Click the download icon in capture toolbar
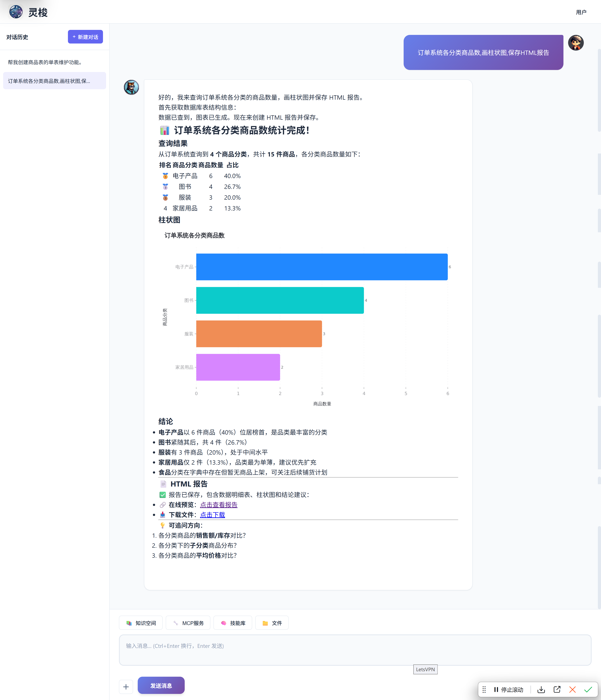Screen dimensions: 601x700 [541, 690]
